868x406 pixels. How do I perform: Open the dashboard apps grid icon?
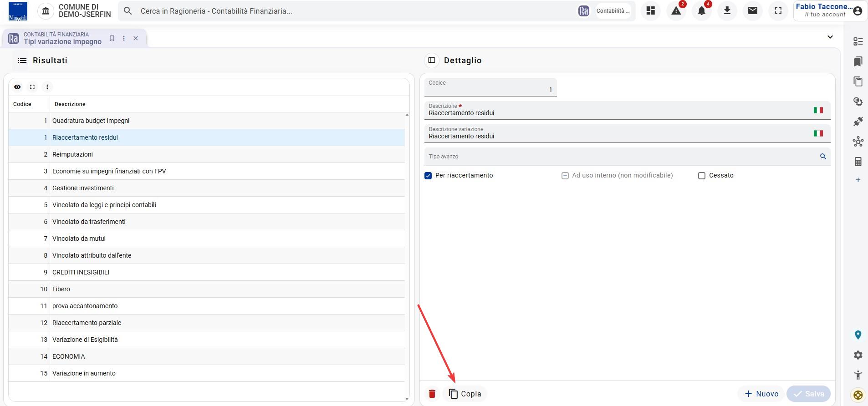point(651,11)
